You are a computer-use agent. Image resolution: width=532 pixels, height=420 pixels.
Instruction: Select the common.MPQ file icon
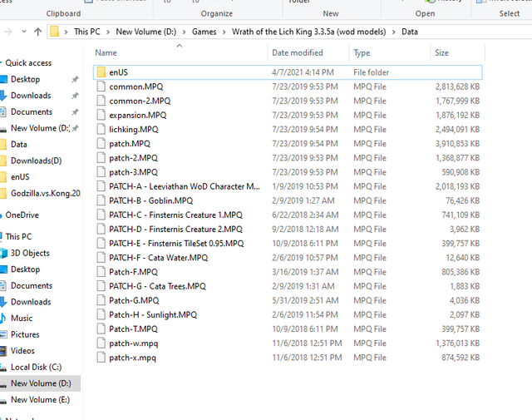point(101,86)
